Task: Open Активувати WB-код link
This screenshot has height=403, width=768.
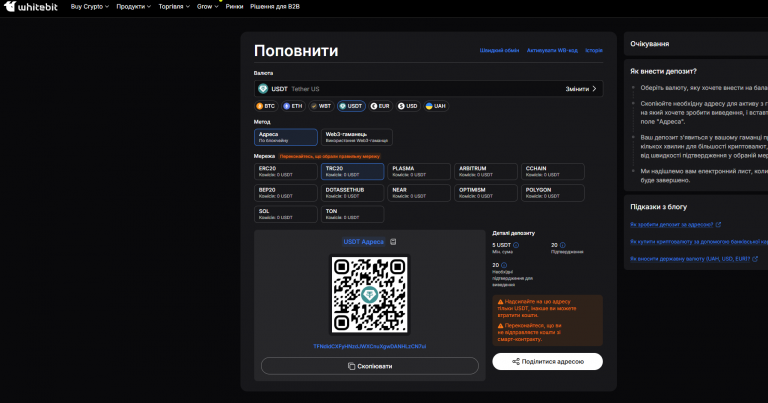Action: pos(552,50)
